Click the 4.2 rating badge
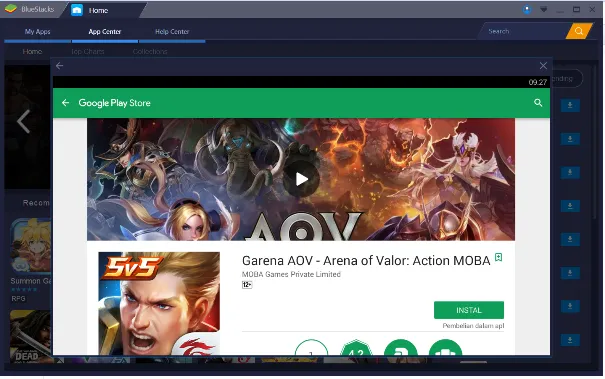Image resolution: width=605 pixels, height=379 pixels. point(356,347)
